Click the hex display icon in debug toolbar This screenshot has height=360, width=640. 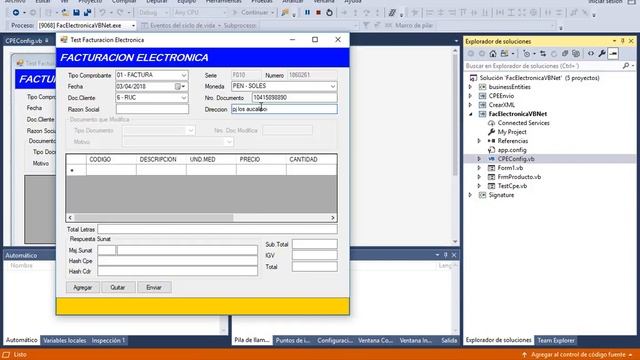tap(392, 13)
